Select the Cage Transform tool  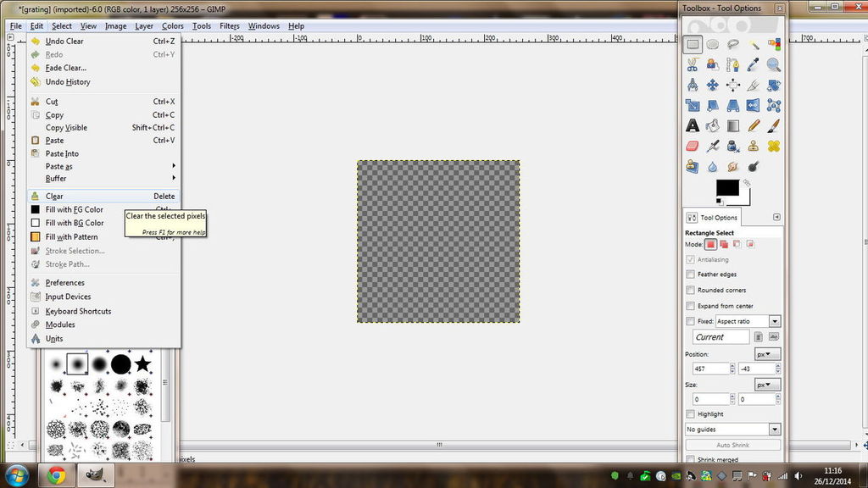pyautogui.click(x=774, y=106)
